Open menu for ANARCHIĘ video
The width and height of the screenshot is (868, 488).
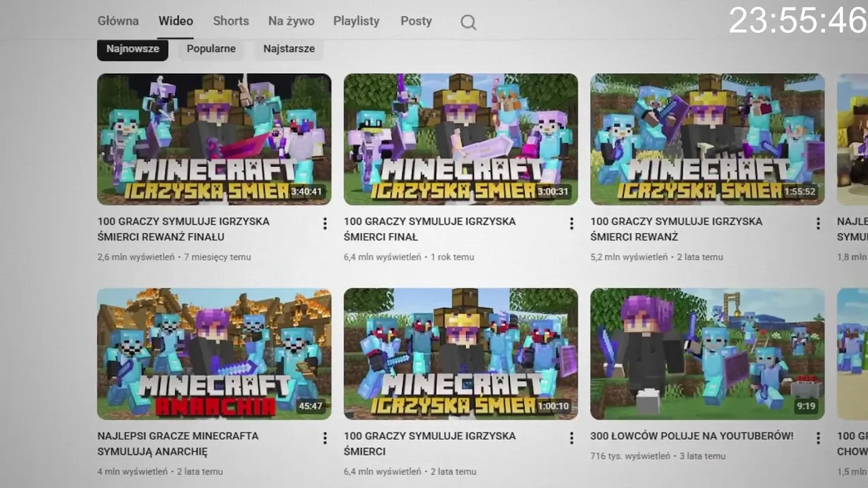click(325, 438)
